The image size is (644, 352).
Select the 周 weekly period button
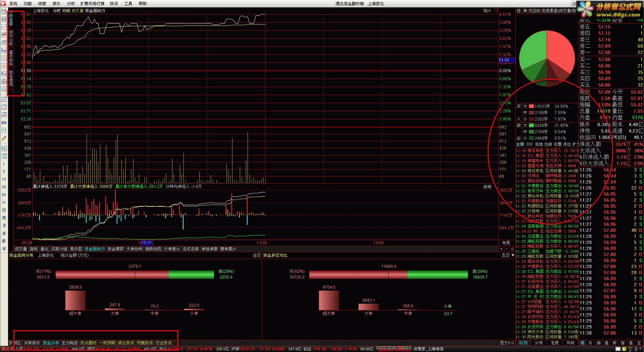[4, 218]
